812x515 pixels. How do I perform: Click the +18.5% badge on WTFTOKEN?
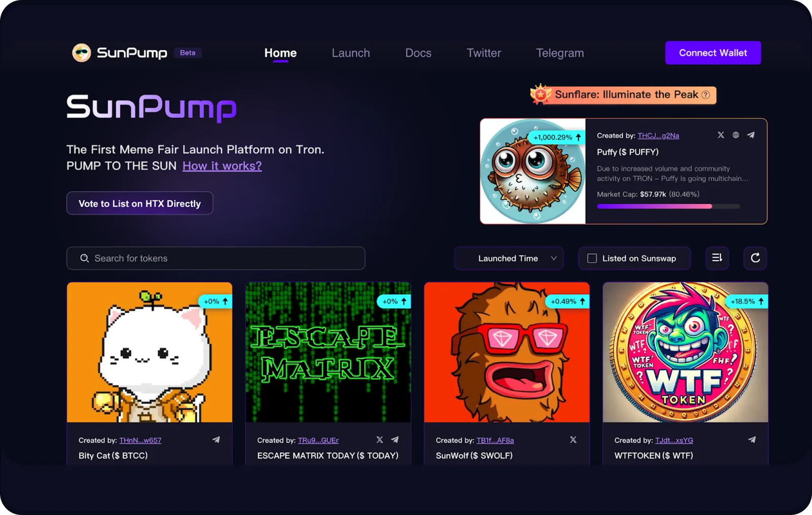747,301
